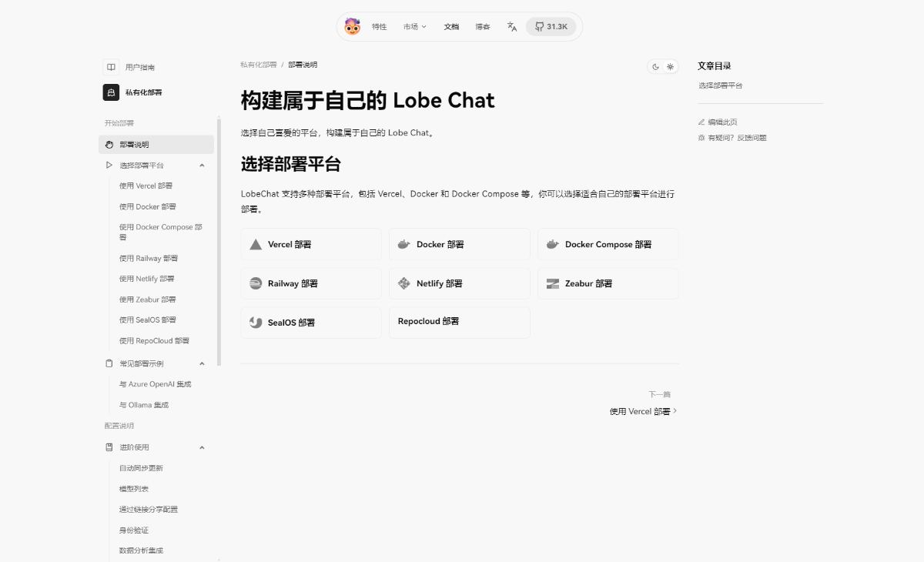Image resolution: width=924 pixels, height=562 pixels.
Task: Select the Vercel 部署 platform card icon
Action: point(255,244)
